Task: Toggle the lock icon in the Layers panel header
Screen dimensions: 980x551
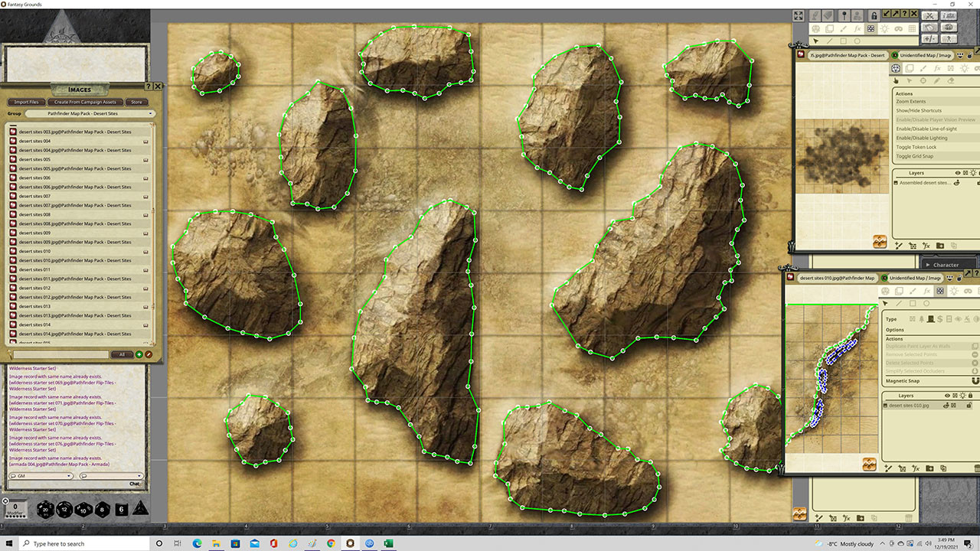Action: tap(971, 395)
